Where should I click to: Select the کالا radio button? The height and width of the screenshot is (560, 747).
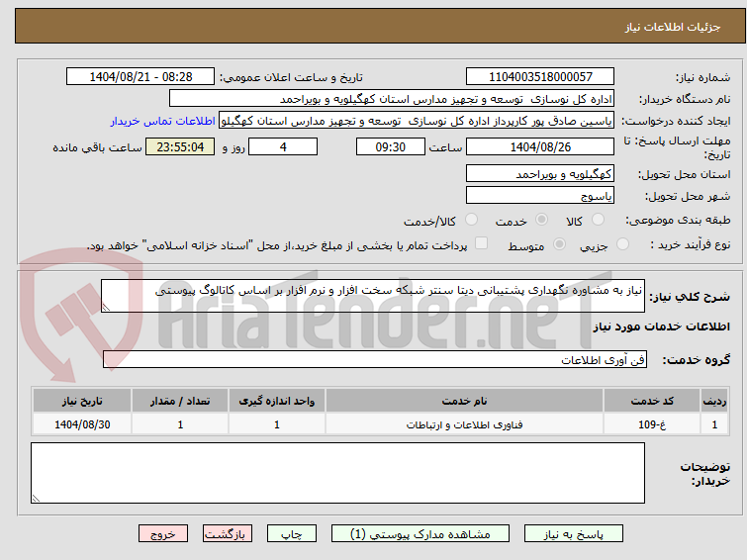point(598,220)
